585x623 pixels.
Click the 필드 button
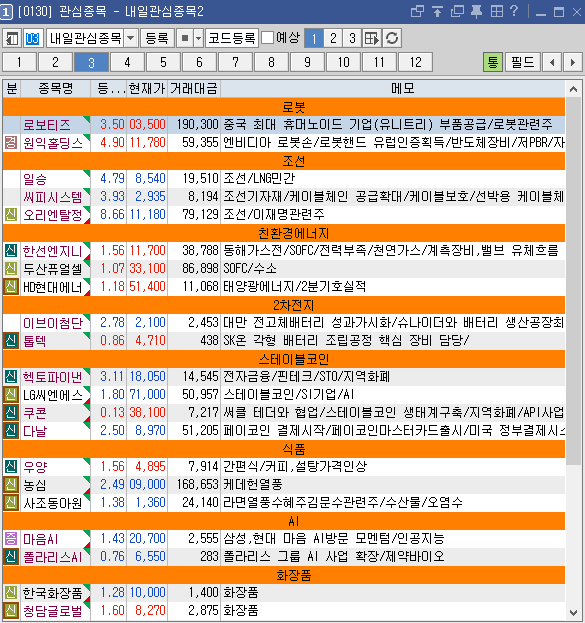[523, 62]
